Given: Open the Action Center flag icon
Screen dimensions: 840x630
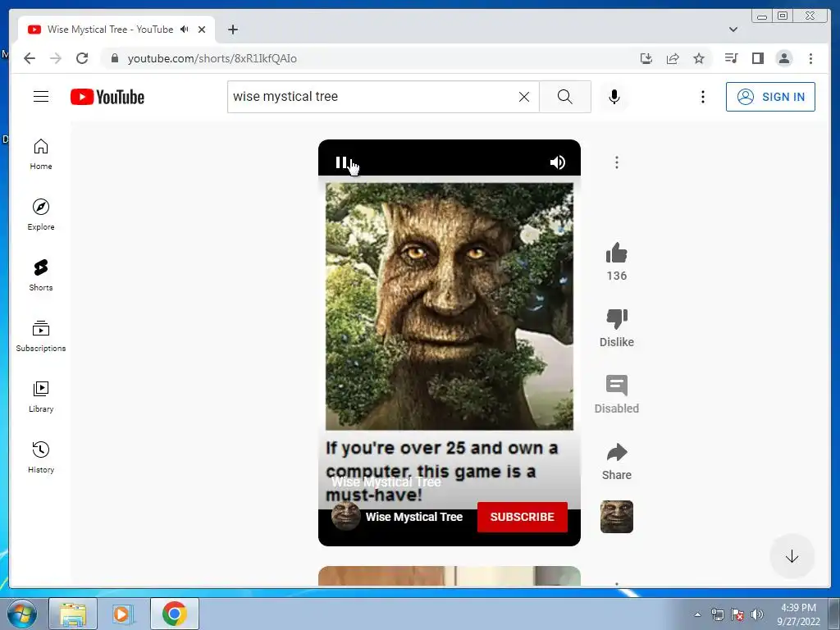Looking at the screenshot, I should [x=737, y=614].
